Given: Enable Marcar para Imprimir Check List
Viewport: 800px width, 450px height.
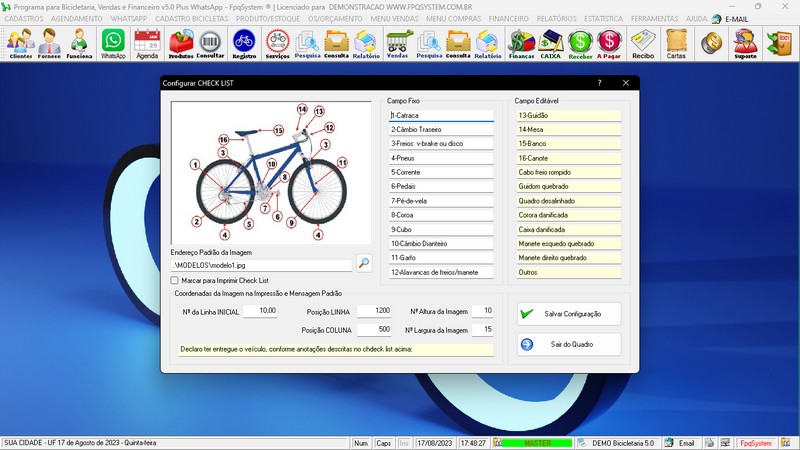Looking at the screenshot, I should click(175, 281).
